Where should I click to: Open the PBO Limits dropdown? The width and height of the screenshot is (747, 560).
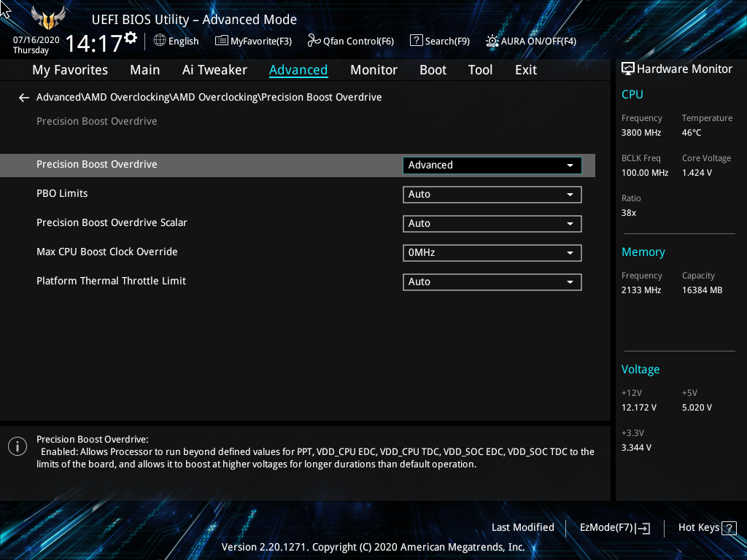pyautogui.click(x=492, y=194)
